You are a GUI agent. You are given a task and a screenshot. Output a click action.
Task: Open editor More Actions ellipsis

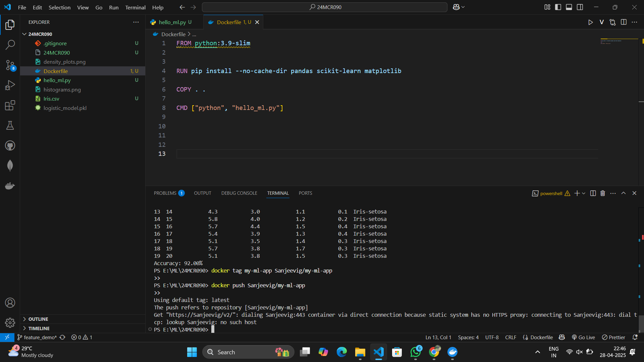click(x=634, y=22)
